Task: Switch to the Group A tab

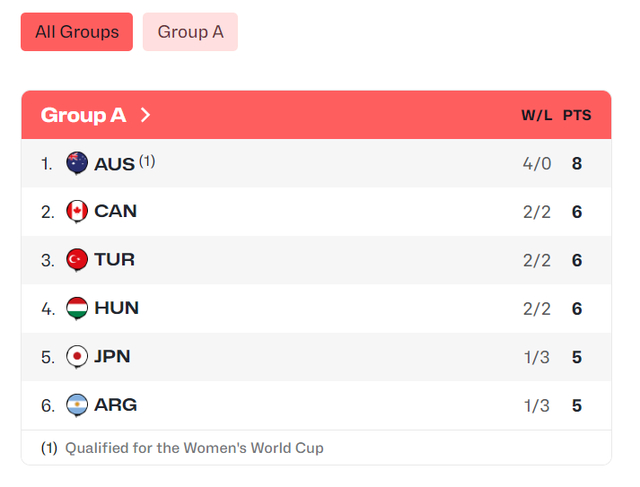Action: tap(190, 32)
